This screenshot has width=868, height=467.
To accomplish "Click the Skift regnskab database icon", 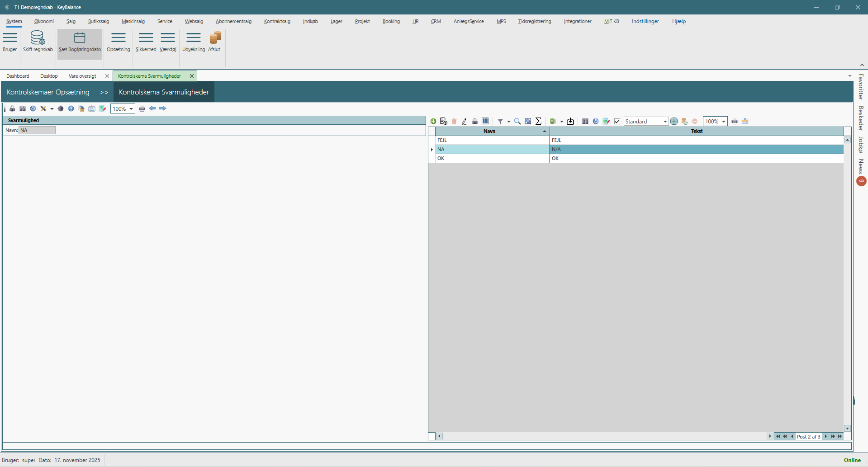I will click(x=38, y=38).
